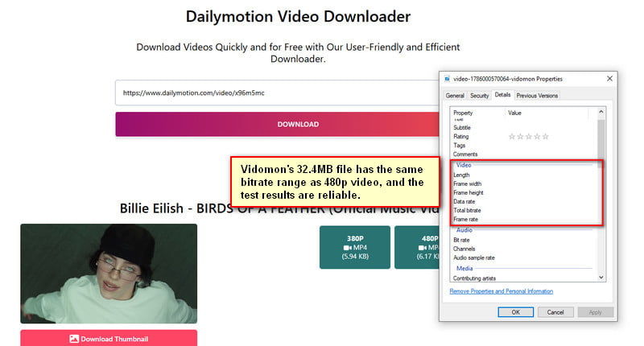Image resolution: width=644 pixels, height=346 pixels.
Task: Click the Cancel button in Properties
Action: pyautogui.click(x=555, y=312)
